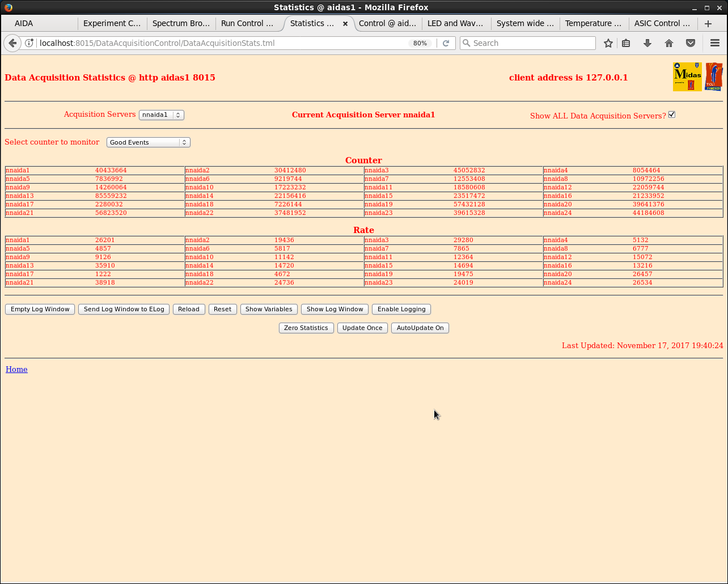
Task: Open the Firefox hamburger menu
Action: tap(715, 43)
